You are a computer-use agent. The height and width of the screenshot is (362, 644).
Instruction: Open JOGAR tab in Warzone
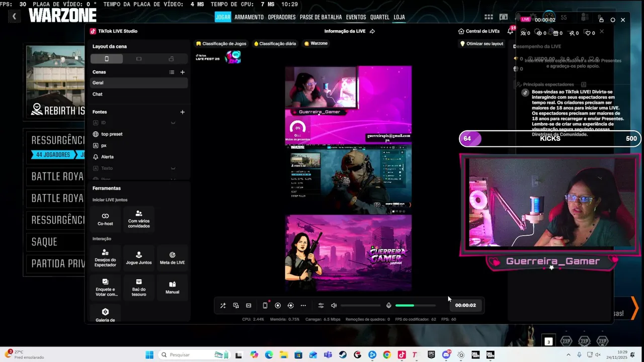point(222,17)
